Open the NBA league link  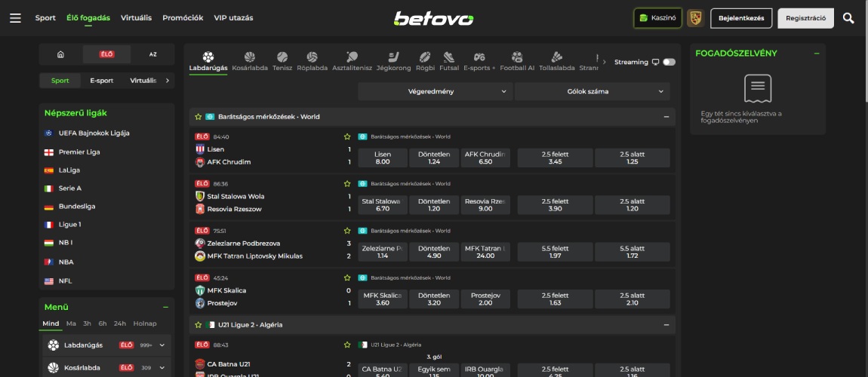66,262
